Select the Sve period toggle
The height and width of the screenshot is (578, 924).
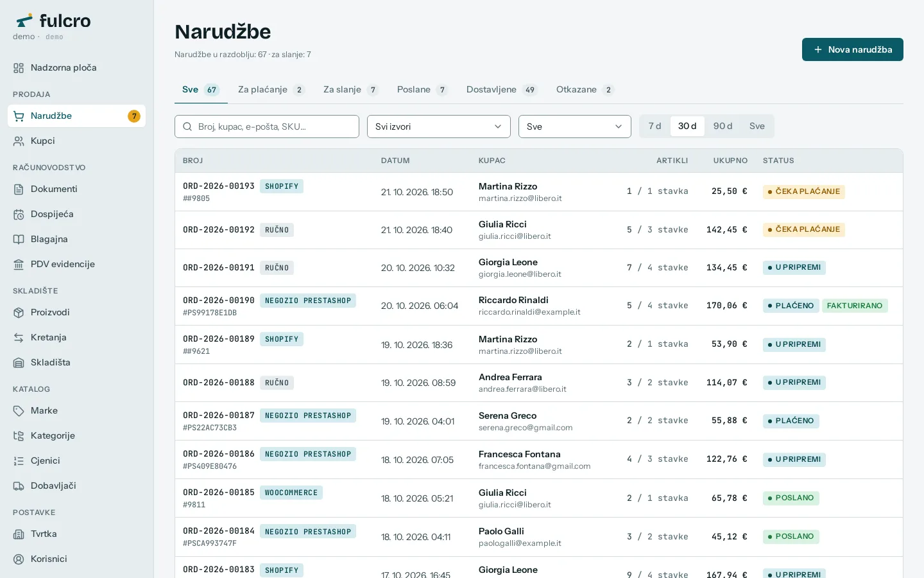[x=757, y=127]
